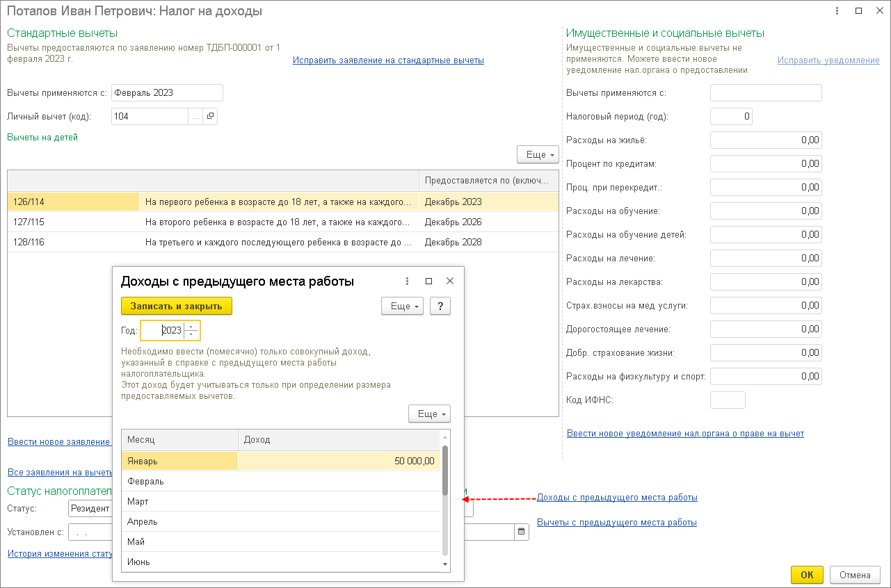This screenshot has width=891, height=588.
Task: Click the Расходы на лечение amount field
Action: (766, 258)
